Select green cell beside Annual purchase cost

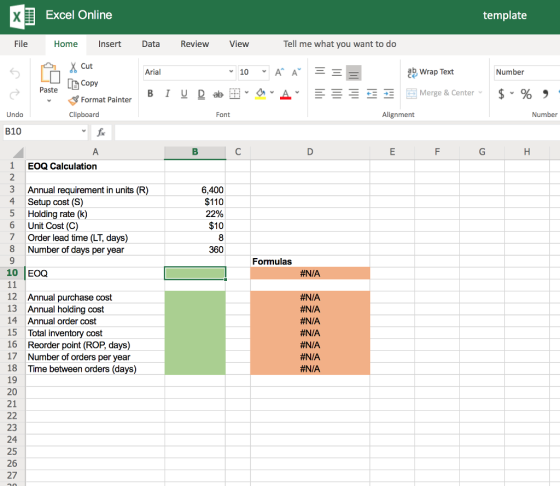pos(195,297)
